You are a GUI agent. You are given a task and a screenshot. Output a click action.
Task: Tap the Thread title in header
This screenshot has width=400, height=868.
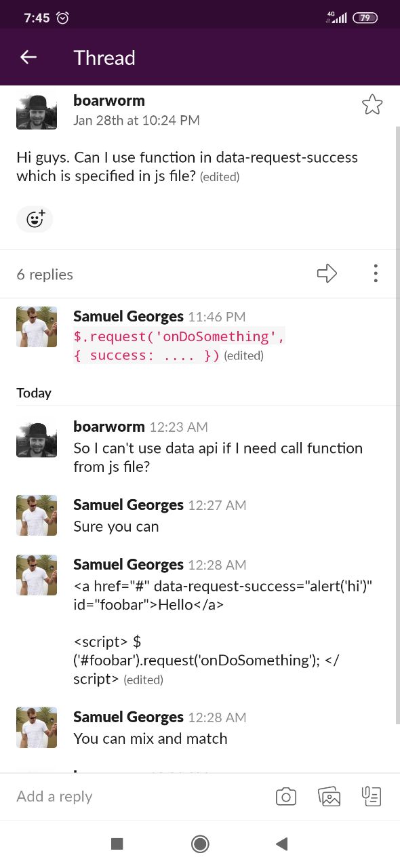(104, 58)
